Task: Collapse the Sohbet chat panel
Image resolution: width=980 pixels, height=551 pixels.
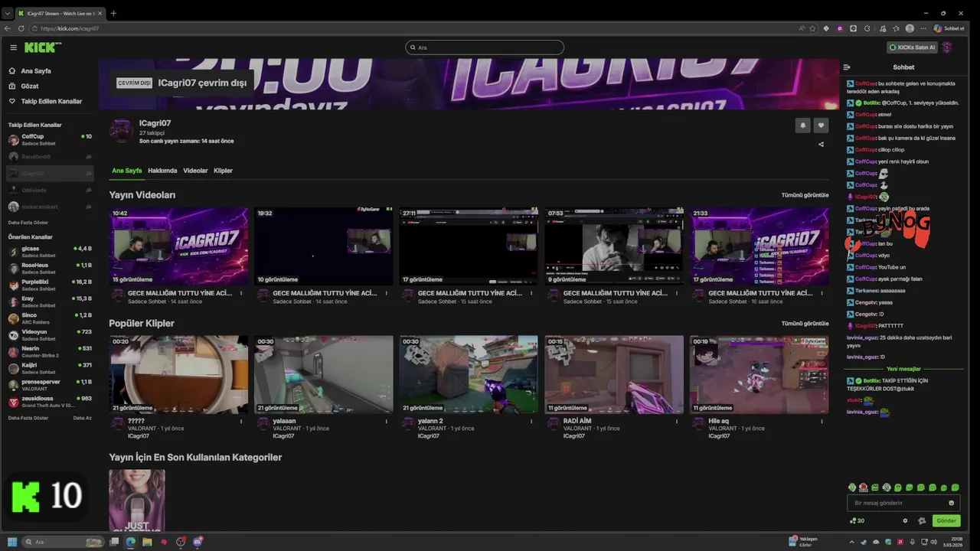Action: click(847, 67)
